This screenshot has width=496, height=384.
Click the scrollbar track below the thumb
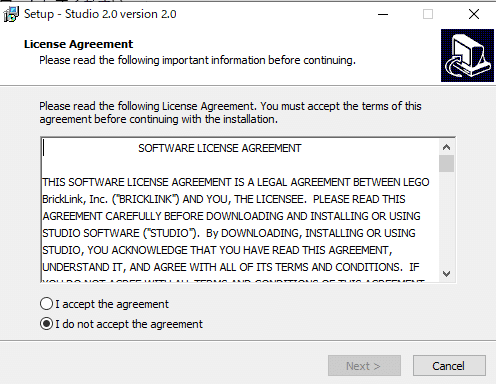tap(446, 219)
